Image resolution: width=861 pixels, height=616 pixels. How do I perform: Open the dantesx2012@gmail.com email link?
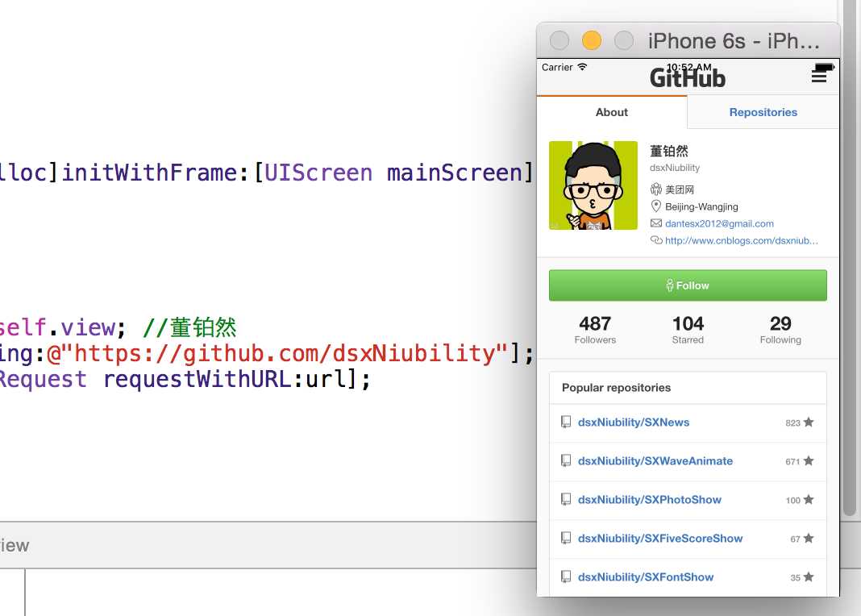pos(719,223)
